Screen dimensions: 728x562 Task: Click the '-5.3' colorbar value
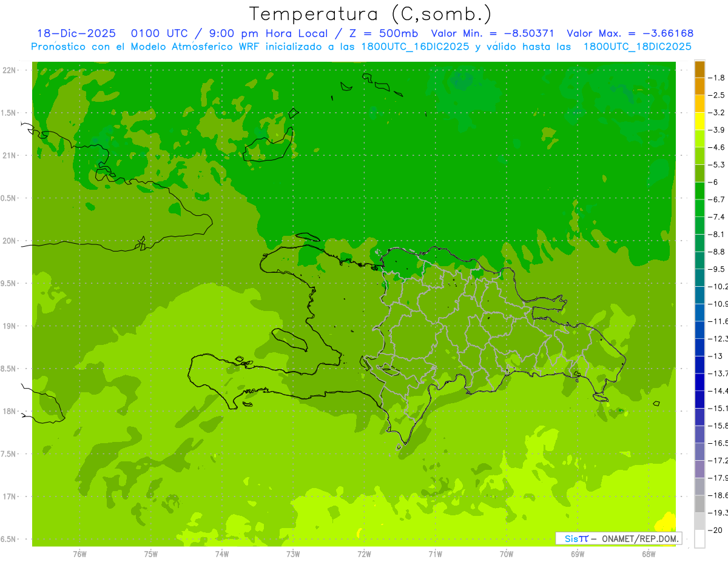point(717,164)
